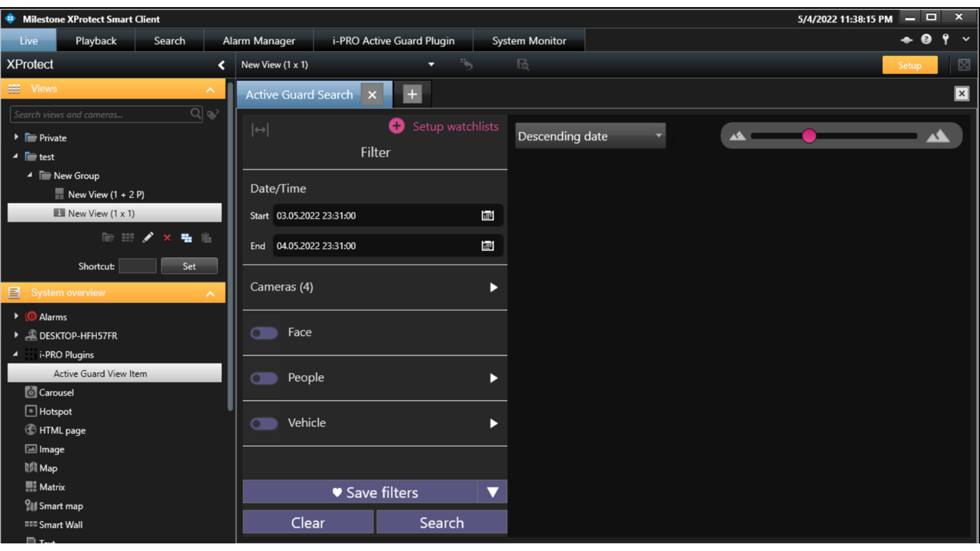Click the filter Search button

[442, 522]
